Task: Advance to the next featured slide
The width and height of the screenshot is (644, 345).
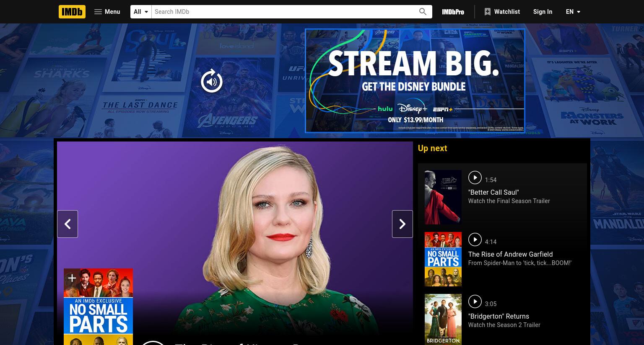Action: (402, 224)
